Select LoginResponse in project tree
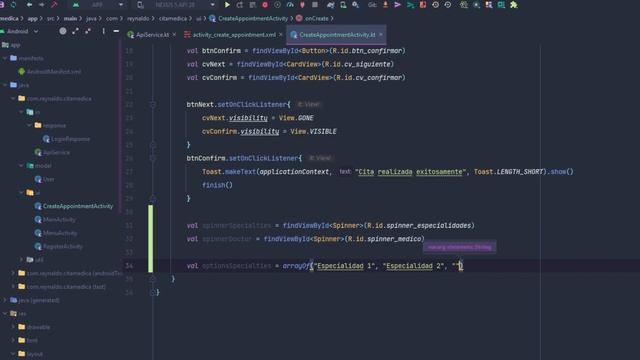Viewport: 640px width, 360px height. click(66, 139)
